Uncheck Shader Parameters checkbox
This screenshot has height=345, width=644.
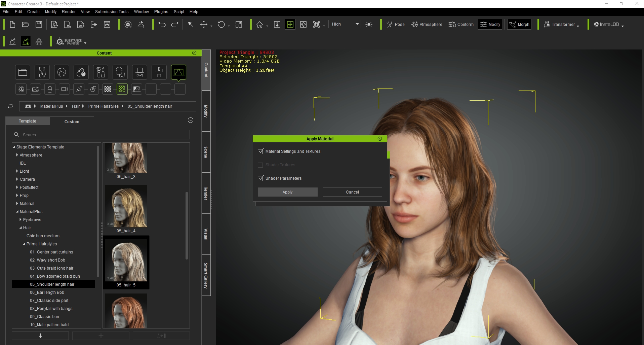coord(260,178)
